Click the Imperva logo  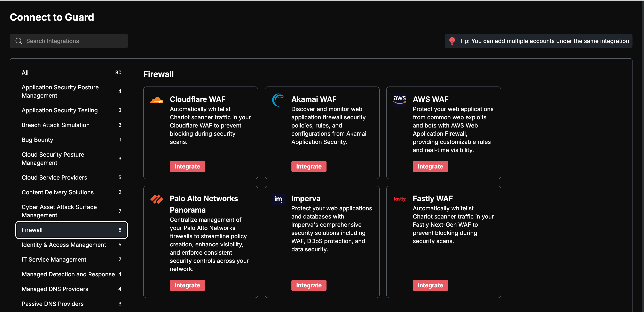pyautogui.click(x=278, y=199)
